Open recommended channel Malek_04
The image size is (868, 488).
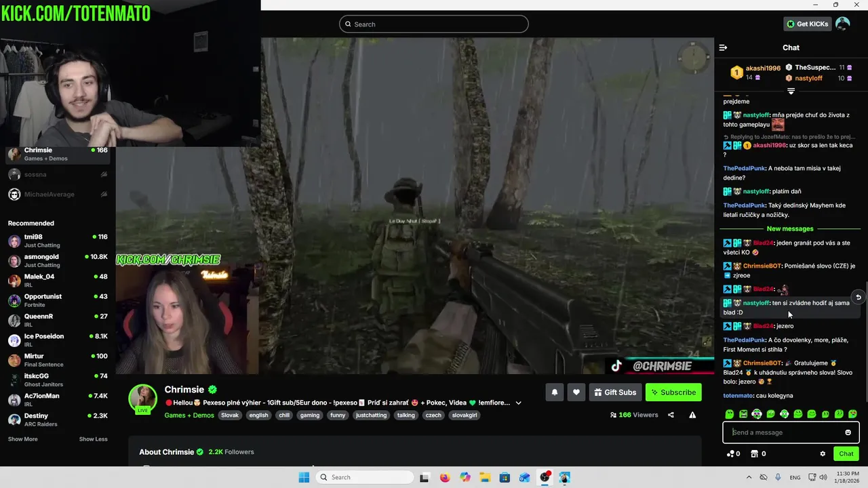coord(58,281)
